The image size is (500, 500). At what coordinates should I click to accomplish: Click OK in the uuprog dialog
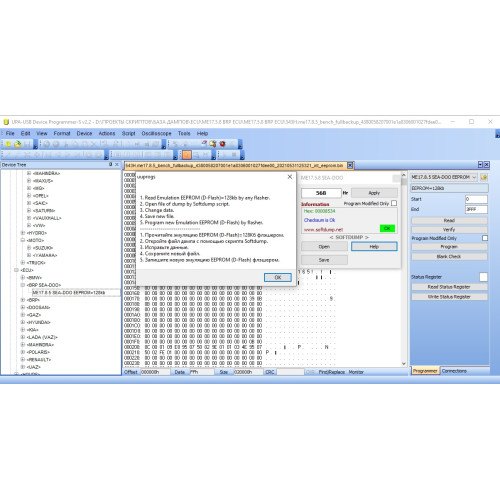278,277
